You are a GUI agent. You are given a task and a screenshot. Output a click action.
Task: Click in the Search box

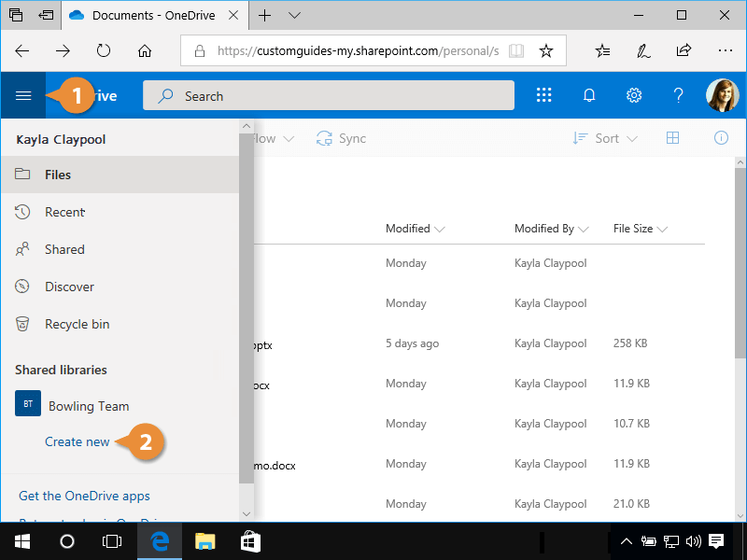tap(329, 96)
